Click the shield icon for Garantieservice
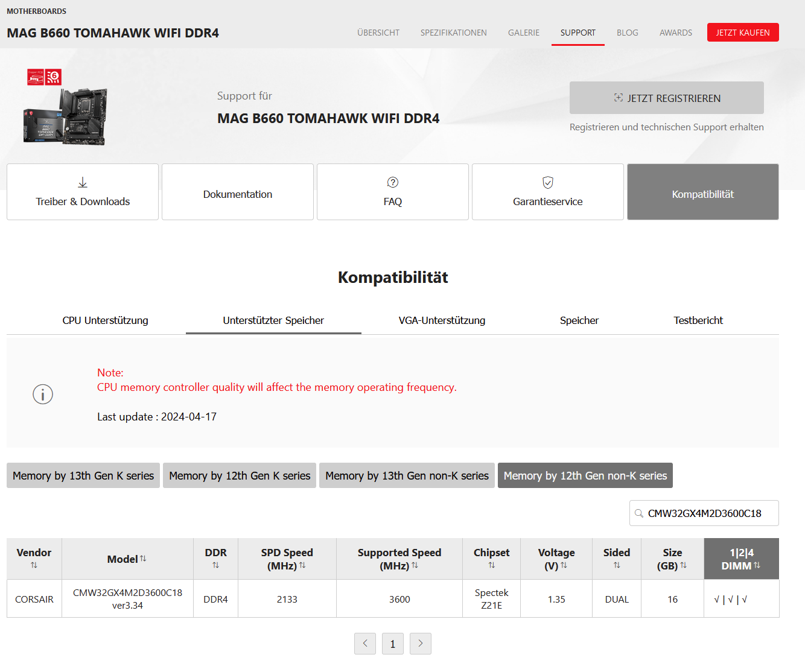The image size is (805, 672). pyautogui.click(x=548, y=182)
